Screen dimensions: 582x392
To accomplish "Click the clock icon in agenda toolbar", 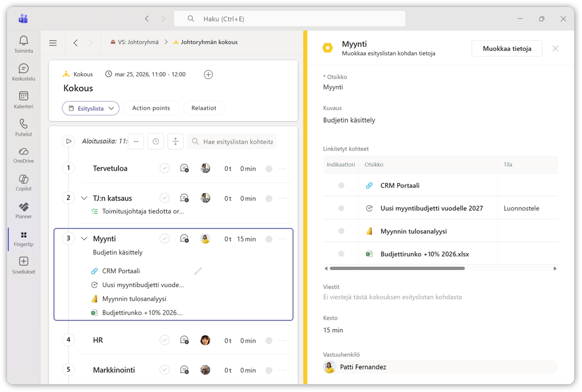I will click(155, 141).
